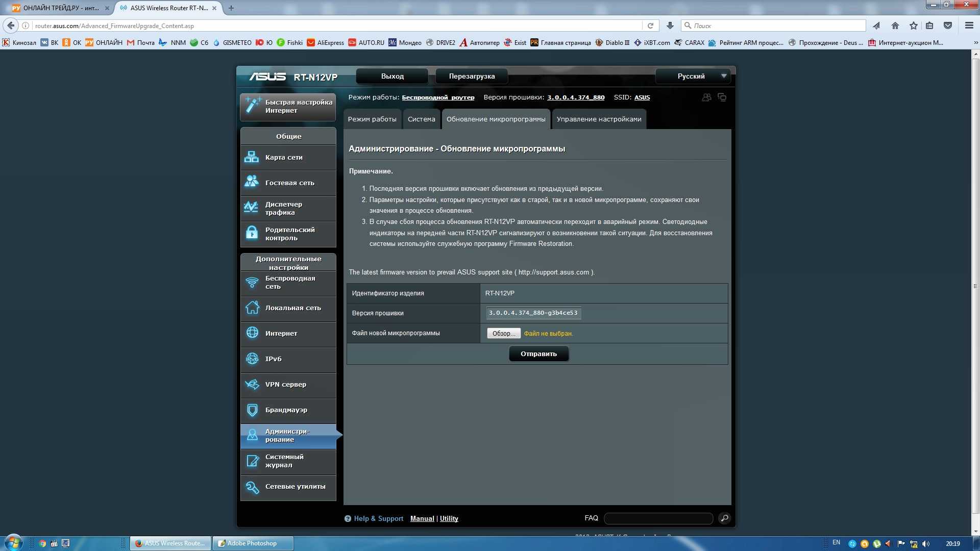
Task: Click the taskbar clock showing 20:19
Action: pyautogui.click(x=953, y=544)
